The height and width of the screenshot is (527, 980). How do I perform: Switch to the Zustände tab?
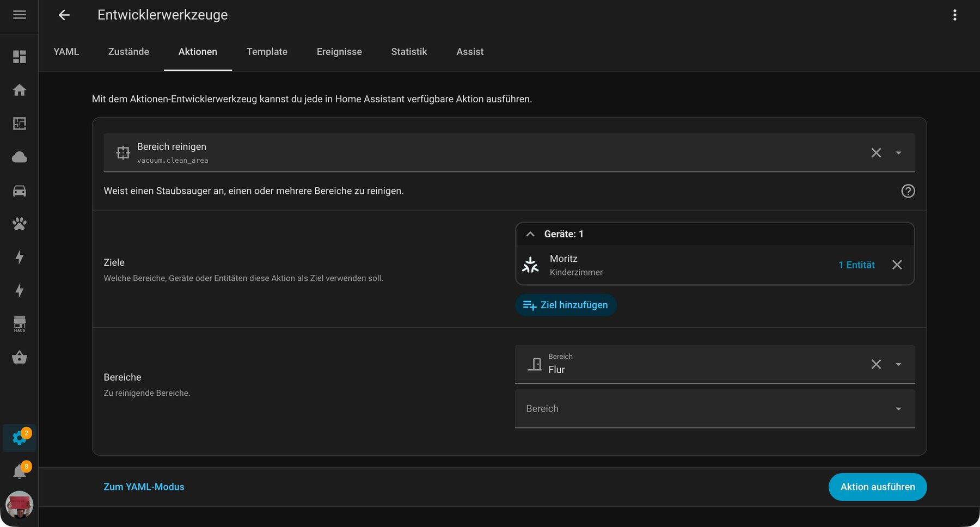[128, 52]
